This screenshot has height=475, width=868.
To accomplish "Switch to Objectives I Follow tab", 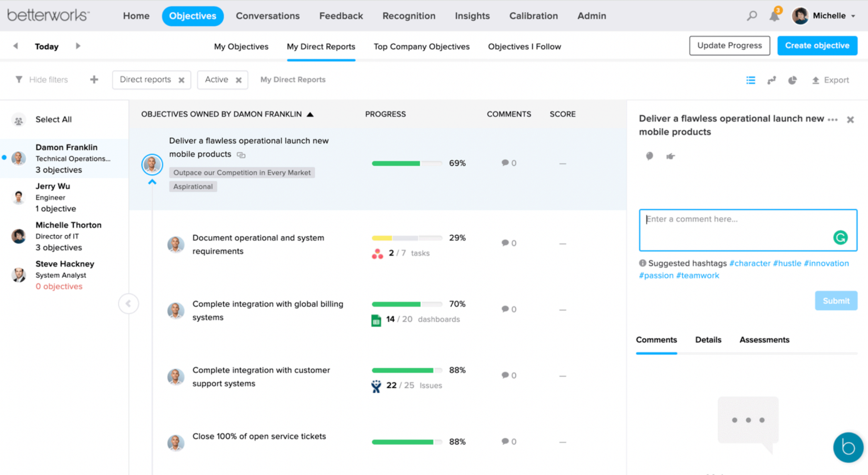I will click(524, 47).
